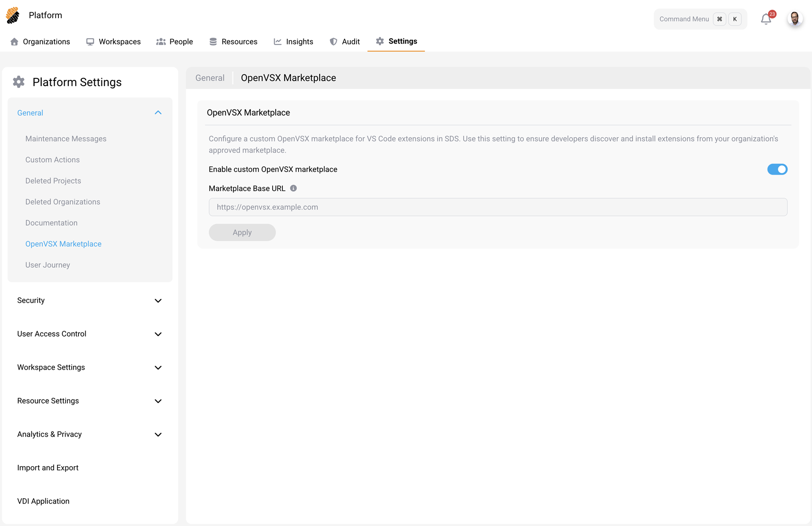Select OpenVSX Marketplace in sidebar
The image size is (812, 526).
click(x=63, y=244)
